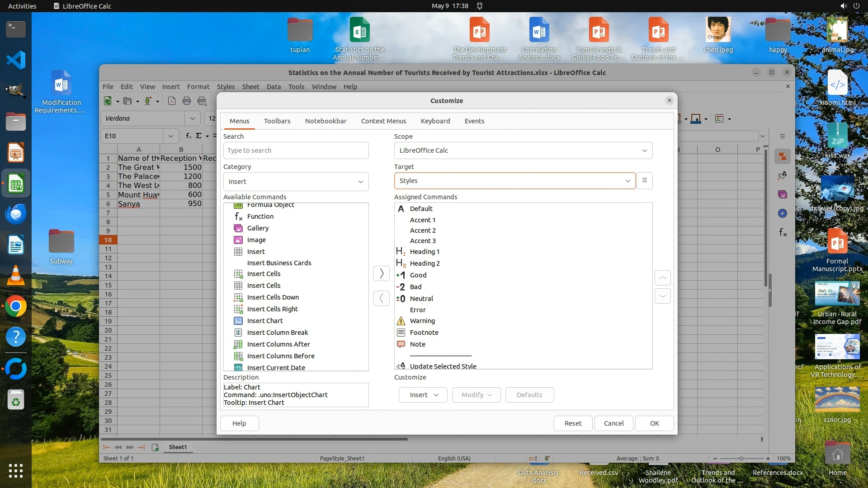
Task: Switch to the Keyboard tab
Action: pos(435,121)
